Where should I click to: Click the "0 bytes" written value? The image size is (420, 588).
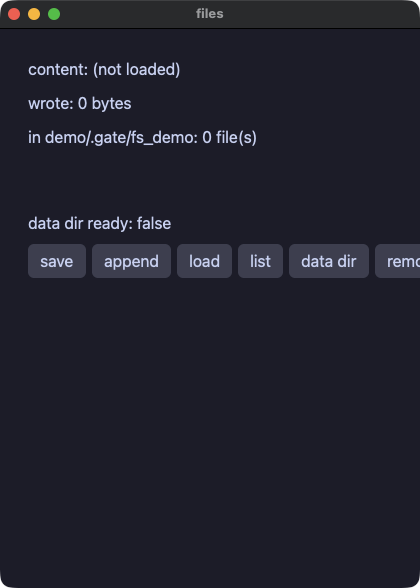(x=105, y=104)
